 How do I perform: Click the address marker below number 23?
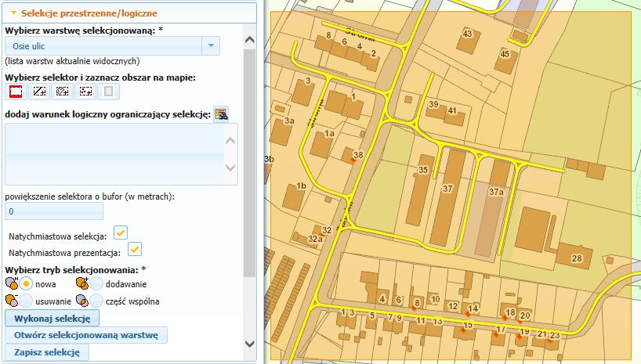coord(550,341)
